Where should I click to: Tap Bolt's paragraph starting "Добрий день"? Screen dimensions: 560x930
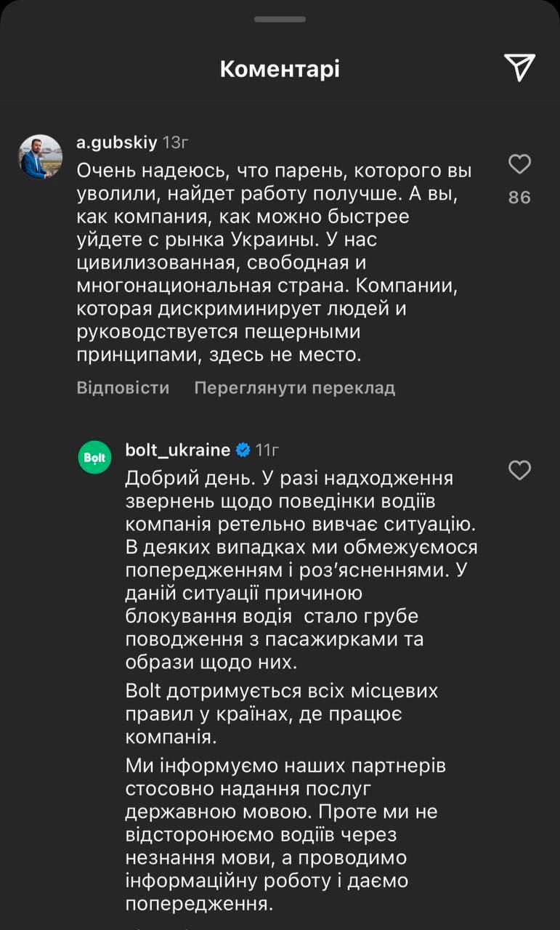click(291, 567)
